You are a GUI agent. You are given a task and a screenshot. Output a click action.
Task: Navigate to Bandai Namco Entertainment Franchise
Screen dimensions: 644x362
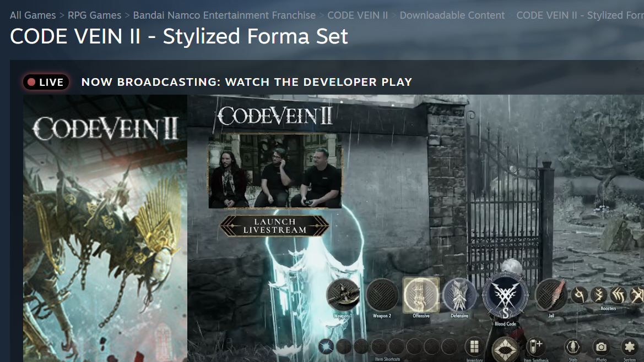point(224,15)
